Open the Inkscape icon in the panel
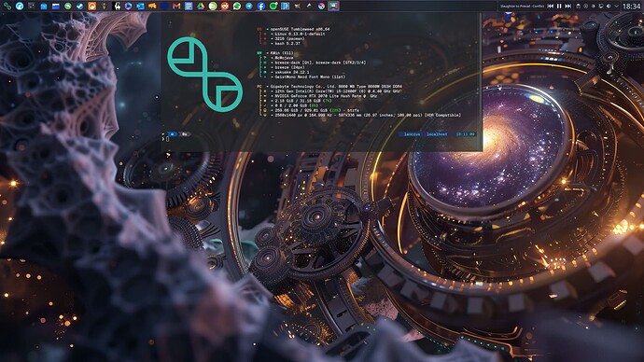The image size is (644, 362). point(309,6)
